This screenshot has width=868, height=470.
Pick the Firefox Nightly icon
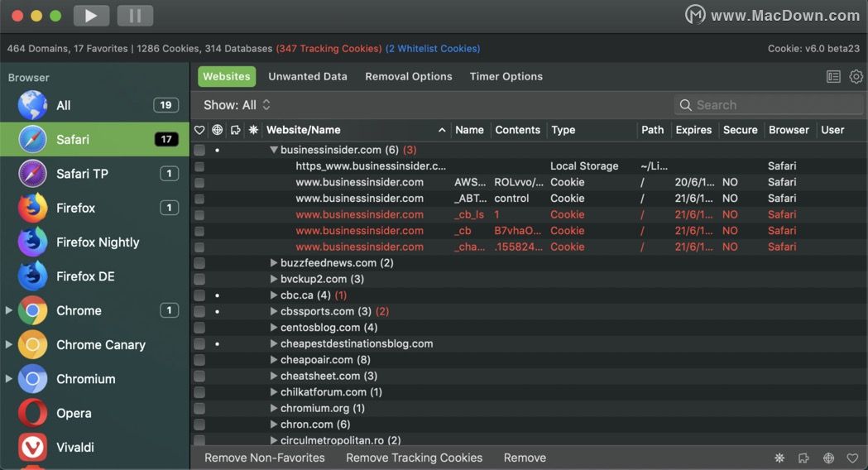click(x=32, y=242)
